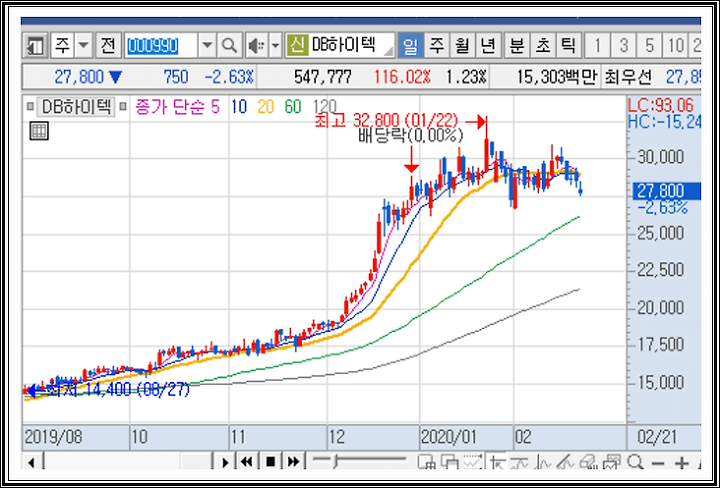Image resolution: width=720 pixels, height=488 pixels.
Task: Click the 02/21 date label at bottom right
Action: (x=657, y=438)
